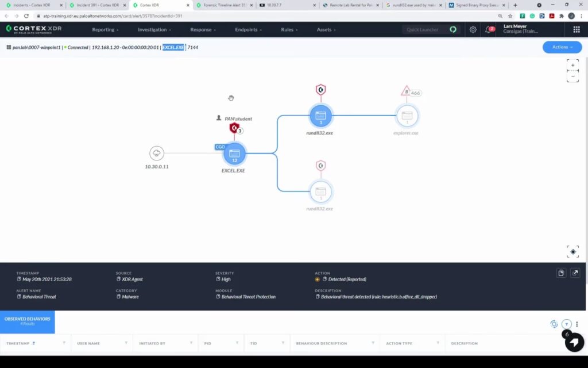
Task: Zoom out on the causality graph
Action: (572, 76)
